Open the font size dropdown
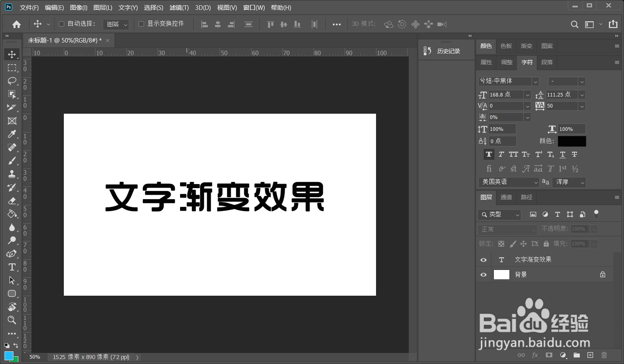 click(x=527, y=95)
